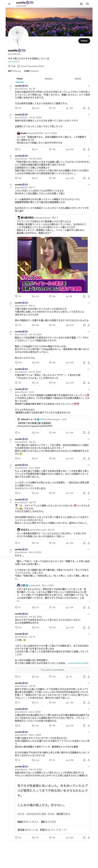Bookmark the Oct 3, 2024 post
The width and height of the screenshot is (98, 868).
(84, 383)
